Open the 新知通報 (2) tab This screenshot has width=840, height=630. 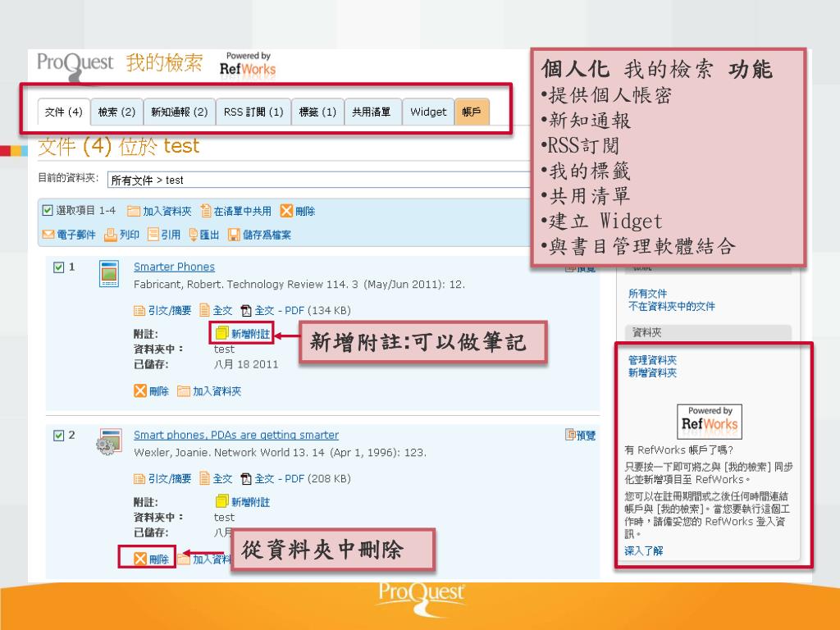[x=180, y=112]
